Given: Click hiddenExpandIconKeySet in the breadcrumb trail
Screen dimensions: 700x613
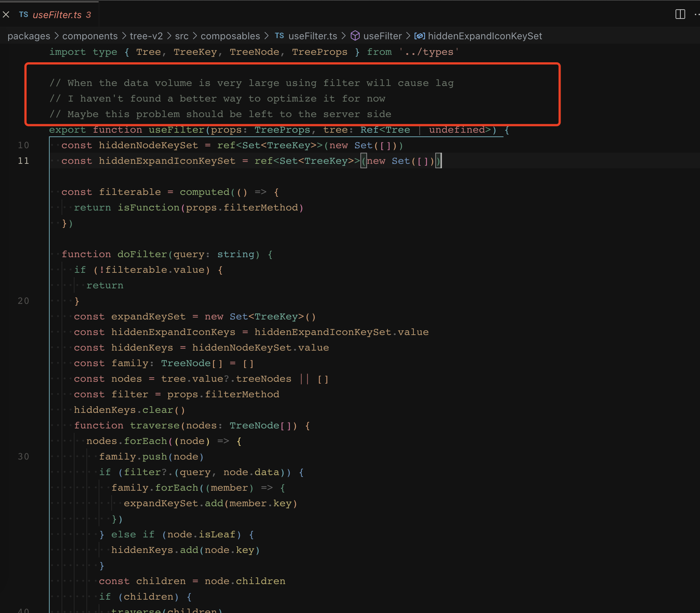Looking at the screenshot, I should pyautogui.click(x=485, y=36).
